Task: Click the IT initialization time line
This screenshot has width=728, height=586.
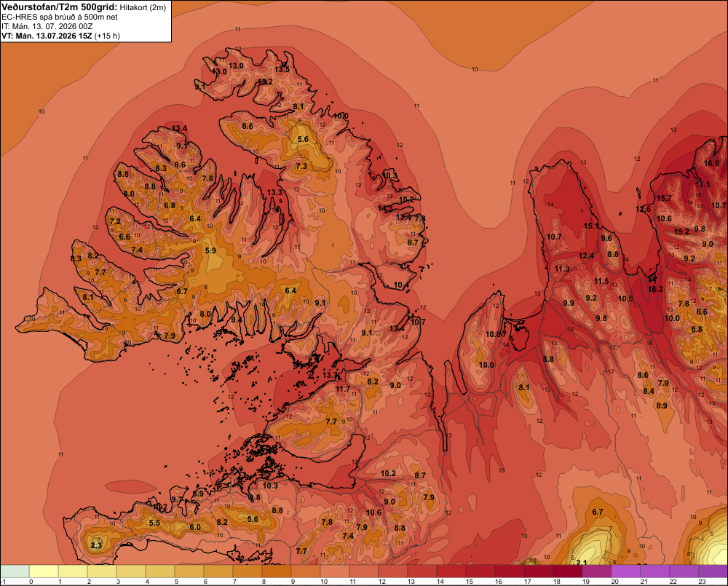Action: pyautogui.click(x=47, y=26)
